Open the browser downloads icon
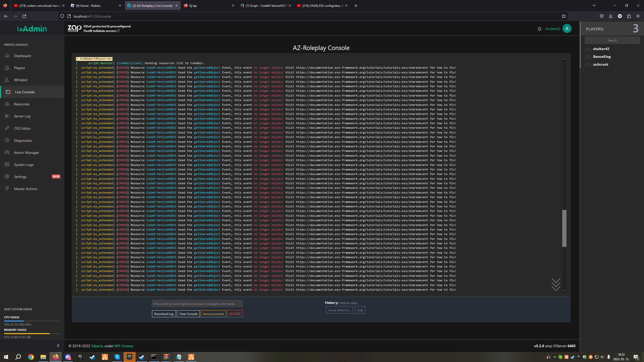The height and width of the screenshot is (362, 644). pyautogui.click(x=611, y=16)
